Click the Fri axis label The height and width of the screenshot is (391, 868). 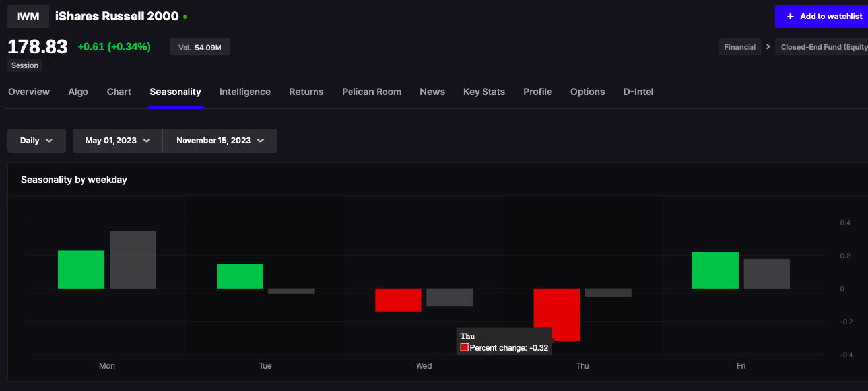click(741, 366)
